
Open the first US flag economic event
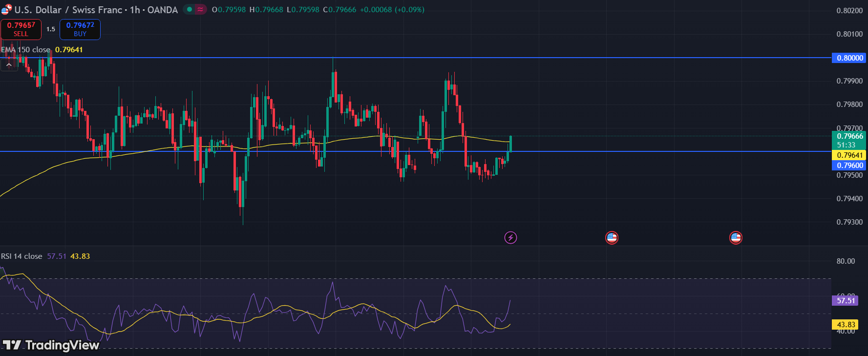(x=612, y=238)
